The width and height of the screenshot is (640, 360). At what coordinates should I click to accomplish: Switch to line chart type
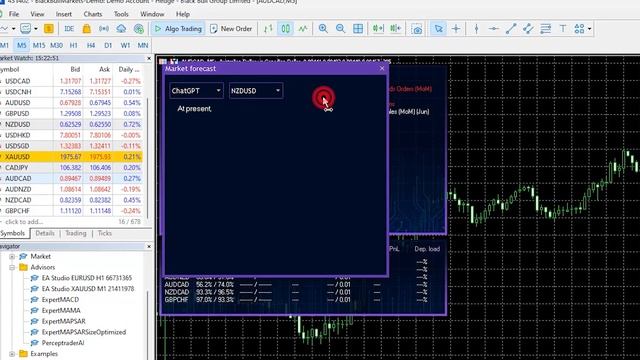[x=303, y=29]
